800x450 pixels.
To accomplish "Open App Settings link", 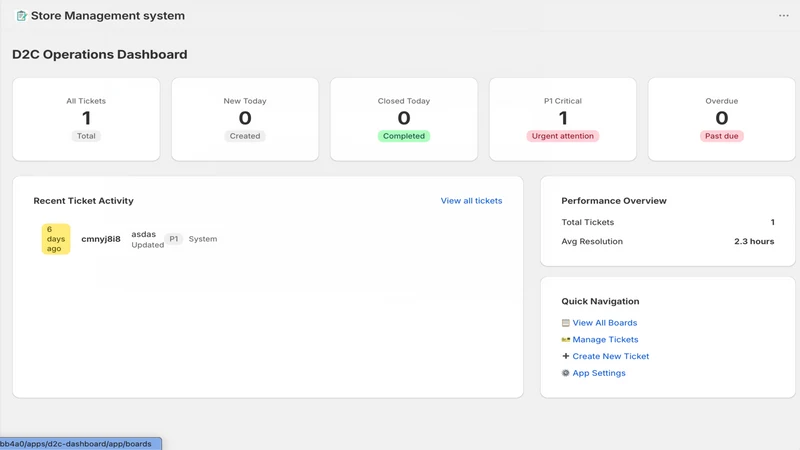I will [x=598, y=373].
